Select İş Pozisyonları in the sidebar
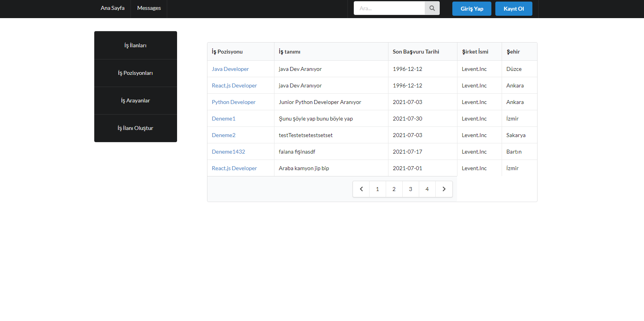Viewport: 644px width, 321px height. tap(136, 73)
